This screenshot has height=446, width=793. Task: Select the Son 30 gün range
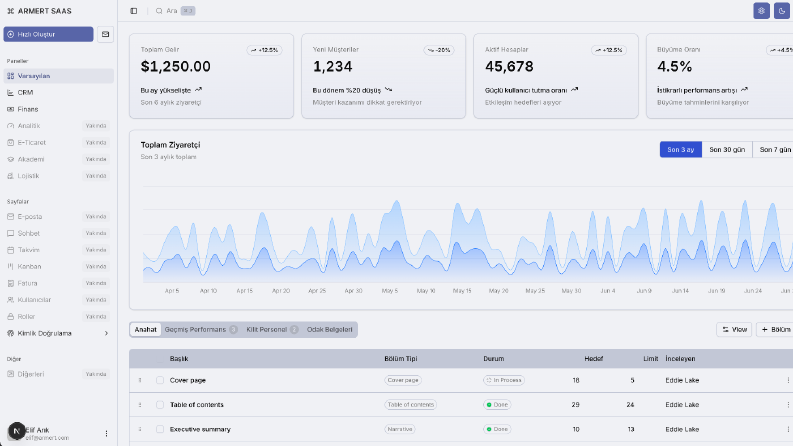coord(727,150)
